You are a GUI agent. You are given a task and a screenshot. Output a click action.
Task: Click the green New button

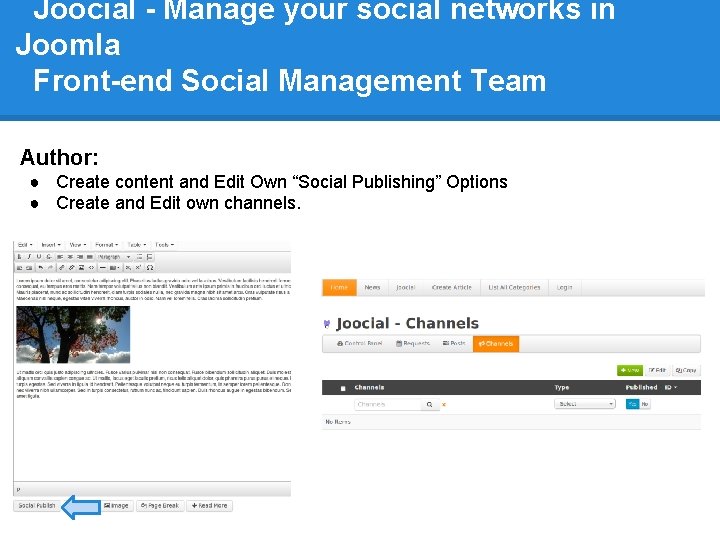[630, 370]
